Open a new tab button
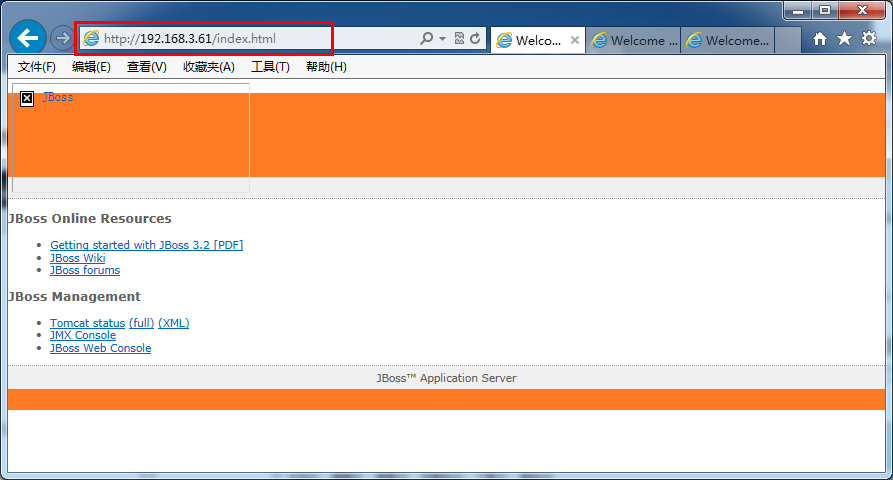Image resolution: width=893 pixels, height=480 pixels. [788, 40]
